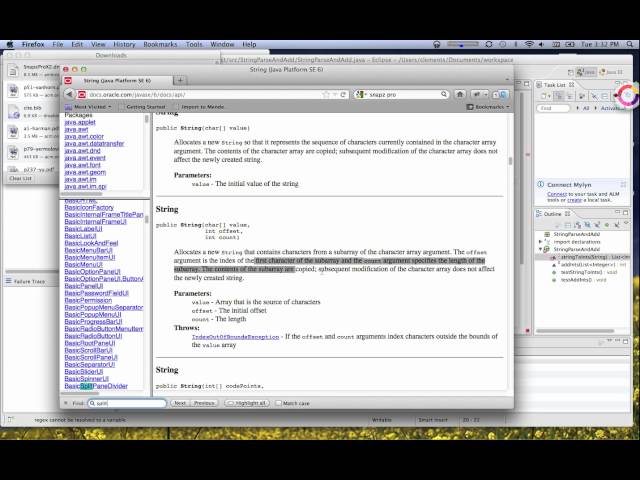Image resolution: width=640 pixels, height=480 pixels.
Task: Select the Eclipse Task List tab
Action: click(555, 84)
